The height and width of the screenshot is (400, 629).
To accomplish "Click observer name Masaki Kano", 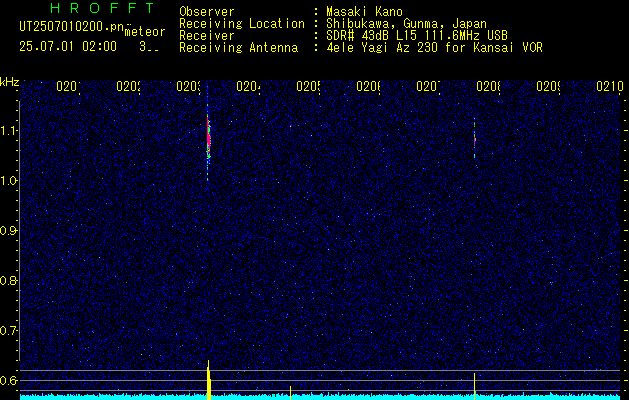I will [x=364, y=12].
